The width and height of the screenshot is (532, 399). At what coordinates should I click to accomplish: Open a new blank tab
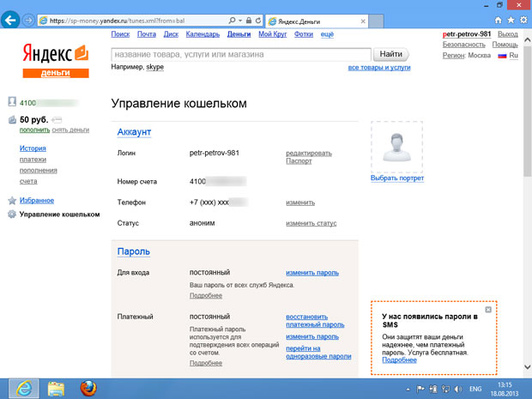[x=377, y=21]
